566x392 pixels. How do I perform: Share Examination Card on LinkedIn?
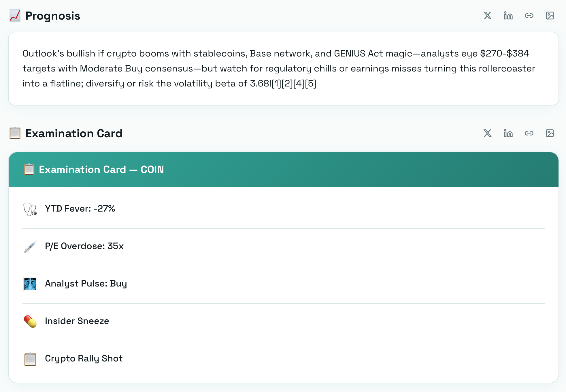(508, 133)
